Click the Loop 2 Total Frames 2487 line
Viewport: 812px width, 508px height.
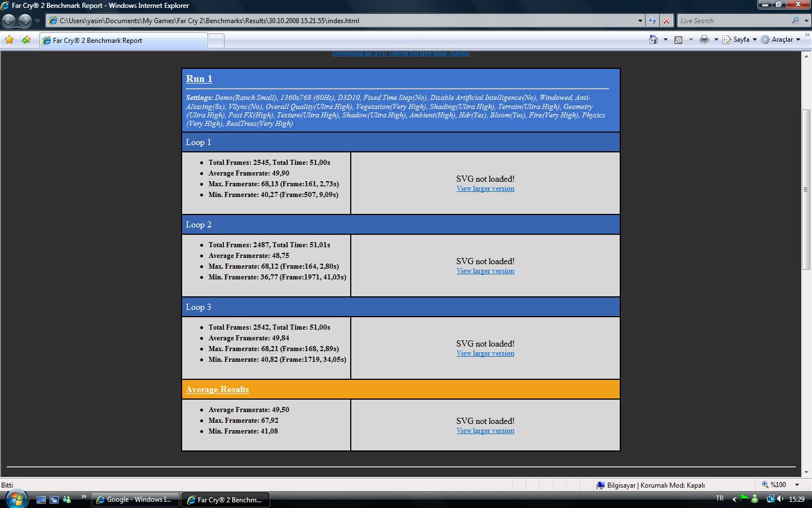click(x=269, y=245)
